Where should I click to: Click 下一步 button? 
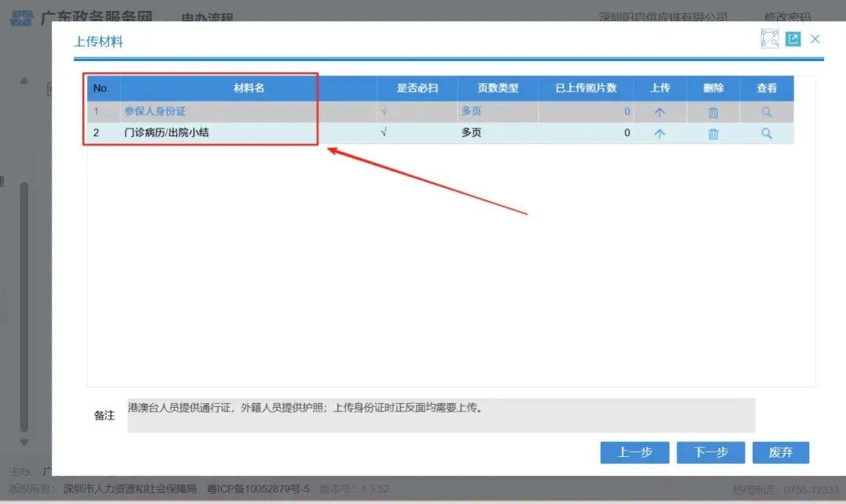(x=710, y=452)
